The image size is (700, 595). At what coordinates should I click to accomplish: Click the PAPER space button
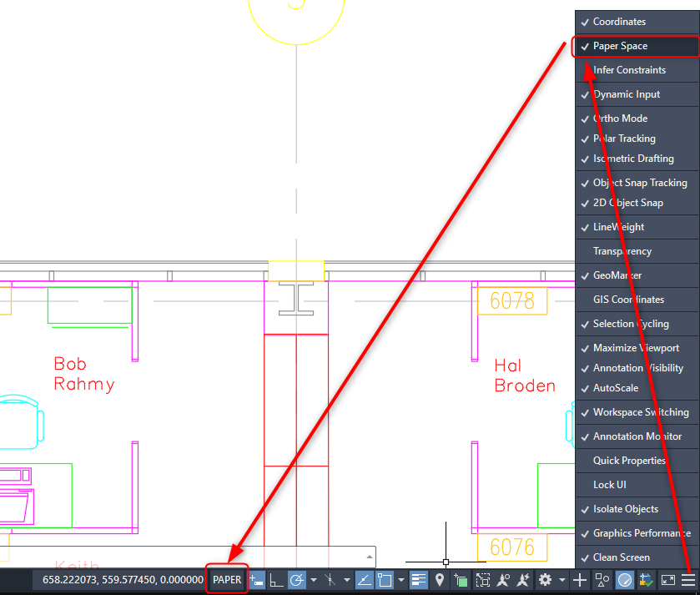[x=227, y=579]
